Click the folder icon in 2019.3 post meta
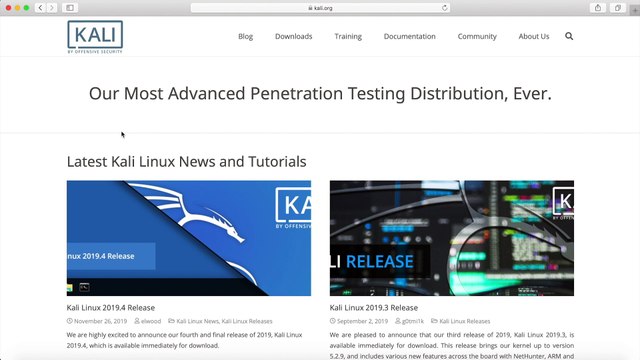 pos(434,321)
